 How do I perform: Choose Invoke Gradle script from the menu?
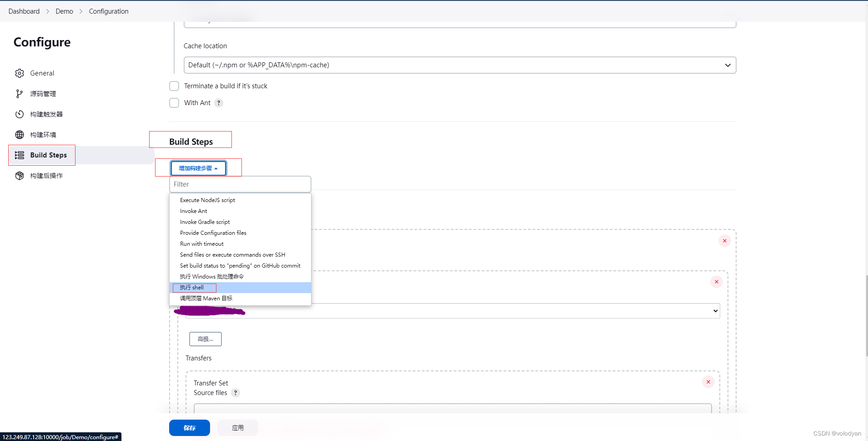205,222
